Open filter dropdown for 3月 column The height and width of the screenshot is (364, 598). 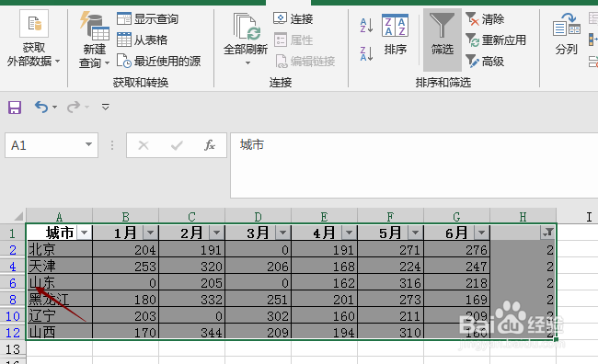click(283, 233)
